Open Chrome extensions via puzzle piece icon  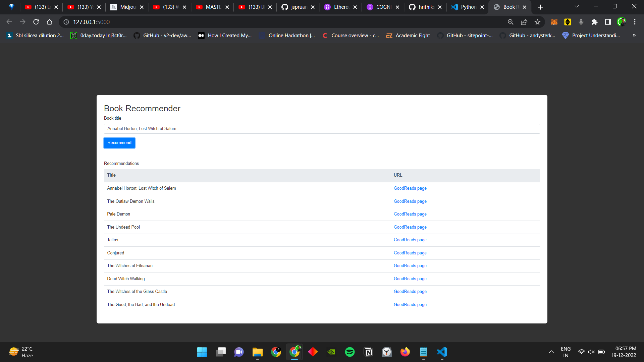coord(595,22)
